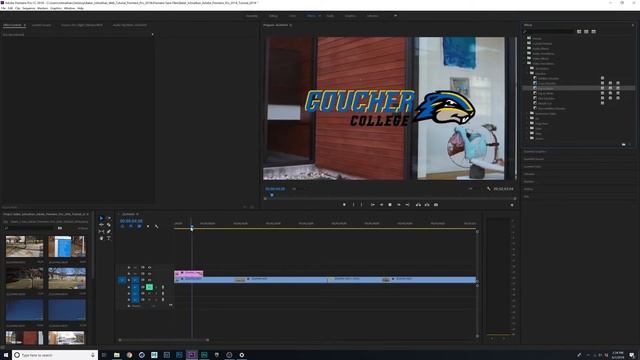Open the Sequence menu

29,8
